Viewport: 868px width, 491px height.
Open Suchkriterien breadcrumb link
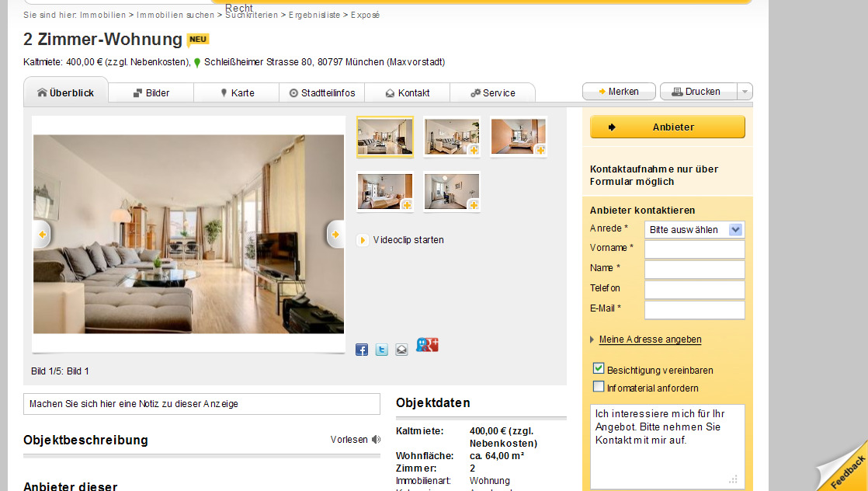coord(252,15)
